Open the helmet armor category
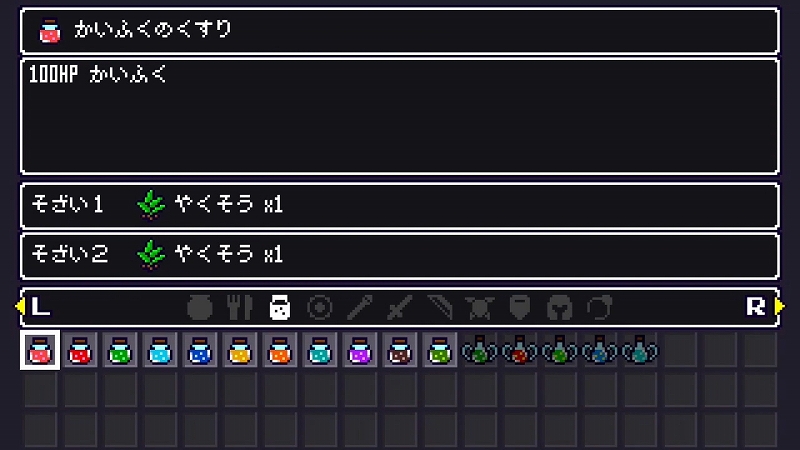Image resolution: width=800 pixels, height=450 pixels. (560, 308)
